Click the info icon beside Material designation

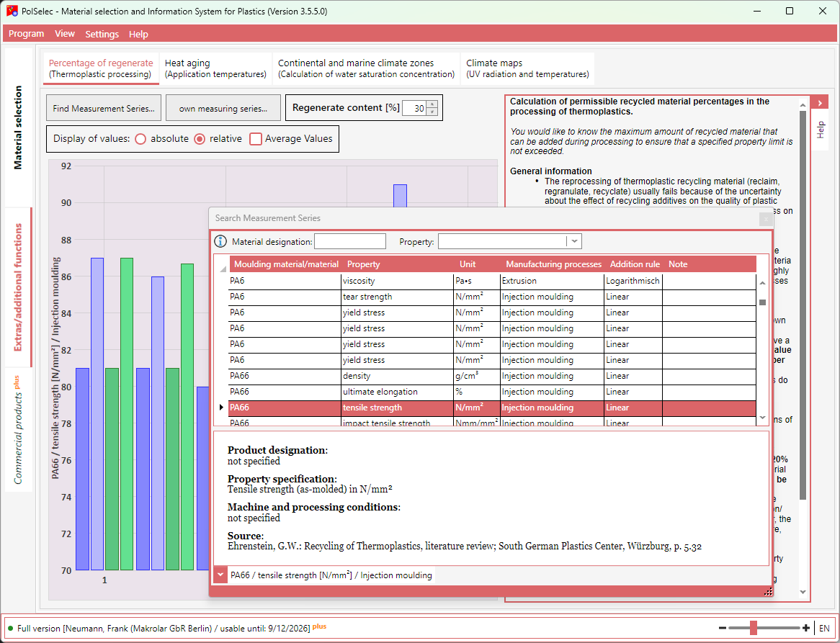tap(220, 241)
